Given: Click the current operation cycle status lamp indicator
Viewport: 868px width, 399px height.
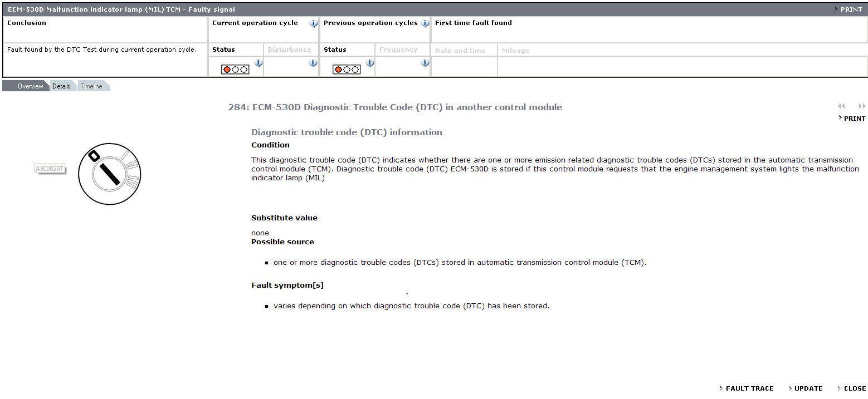Looking at the screenshot, I should click(235, 70).
